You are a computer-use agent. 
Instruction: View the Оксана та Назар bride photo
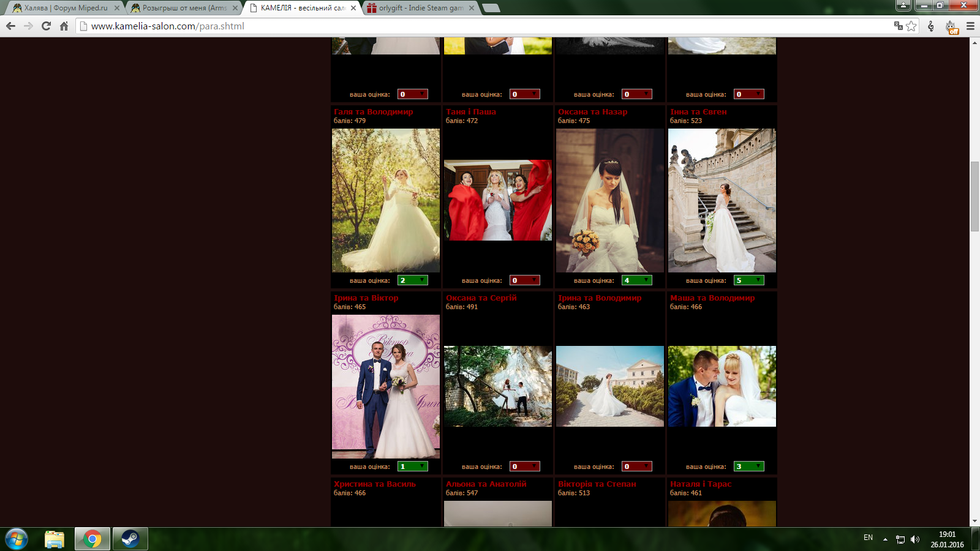[610, 200]
